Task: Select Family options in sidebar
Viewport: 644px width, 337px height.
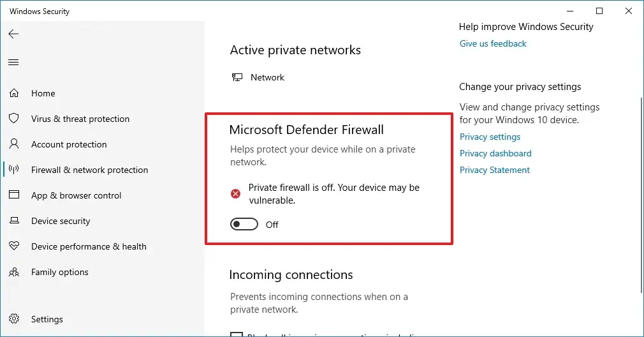Action: [x=60, y=272]
